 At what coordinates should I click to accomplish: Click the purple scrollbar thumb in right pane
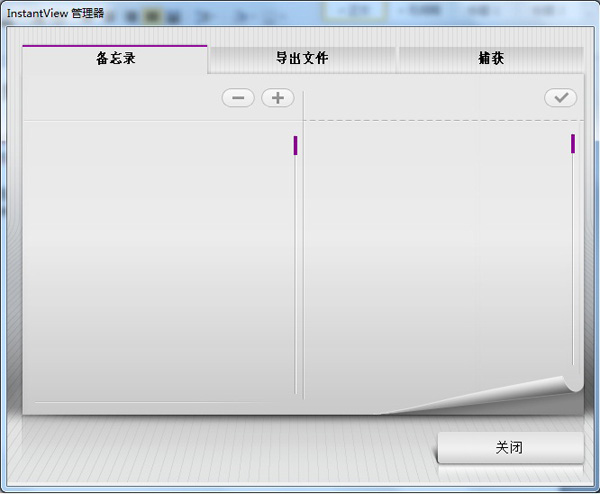pos(573,143)
